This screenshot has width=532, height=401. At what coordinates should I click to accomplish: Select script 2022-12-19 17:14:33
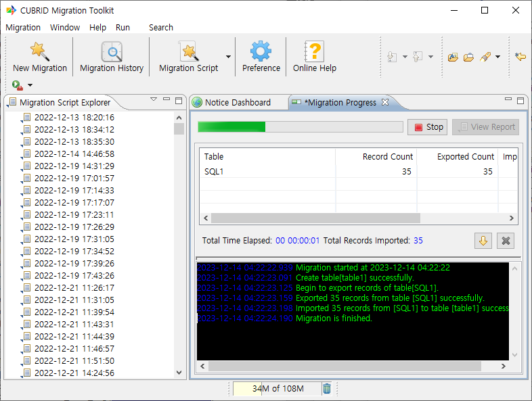[74, 191]
